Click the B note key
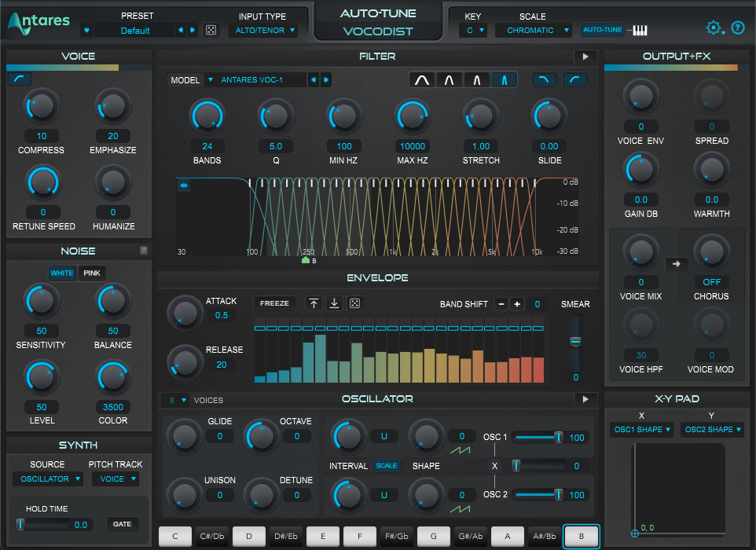756x550 pixels. 582,536
